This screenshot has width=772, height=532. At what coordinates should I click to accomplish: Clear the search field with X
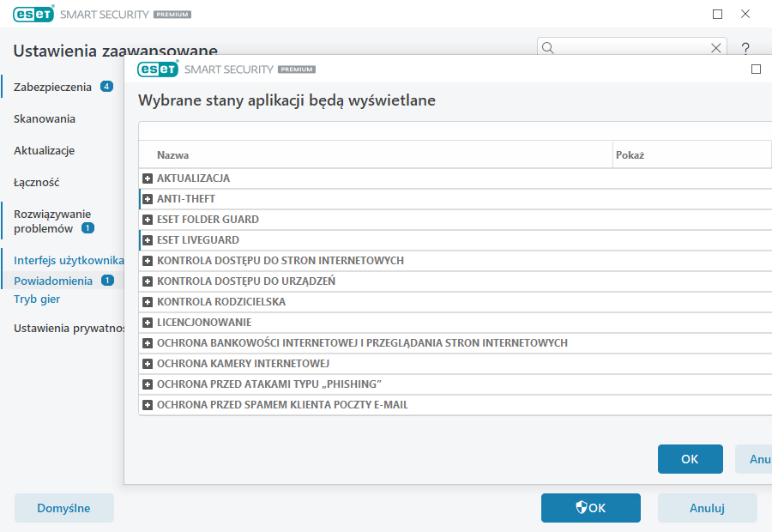coord(716,48)
